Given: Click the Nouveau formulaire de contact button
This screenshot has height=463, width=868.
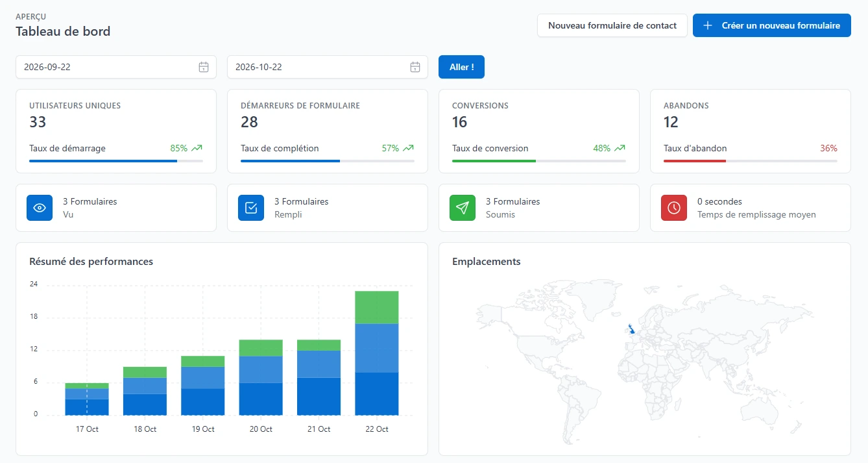Looking at the screenshot, I should point(612,25).
